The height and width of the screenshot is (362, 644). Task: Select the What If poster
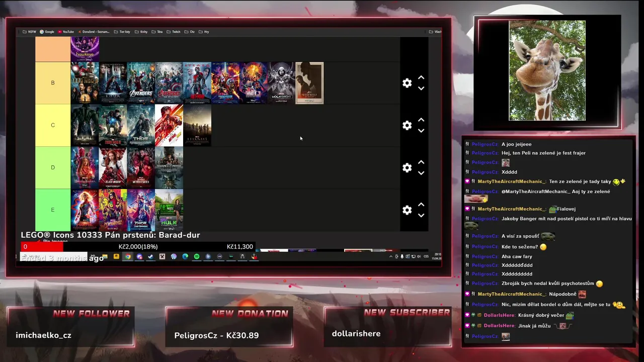coord(254,83)
